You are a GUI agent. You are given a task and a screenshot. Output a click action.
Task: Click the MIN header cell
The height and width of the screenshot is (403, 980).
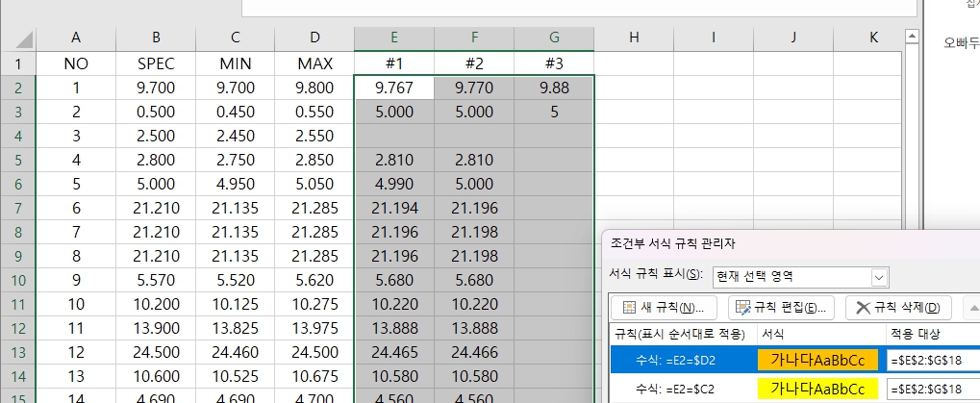(x=235, y=63)
